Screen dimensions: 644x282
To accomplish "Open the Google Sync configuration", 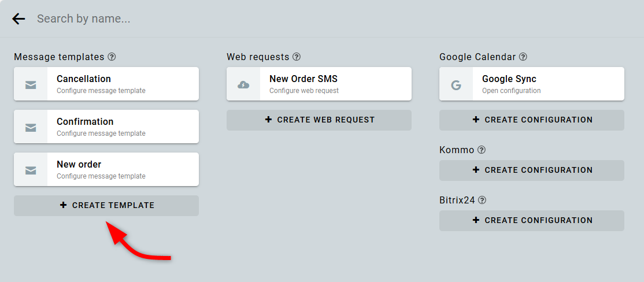I will [x=547, y=84].
